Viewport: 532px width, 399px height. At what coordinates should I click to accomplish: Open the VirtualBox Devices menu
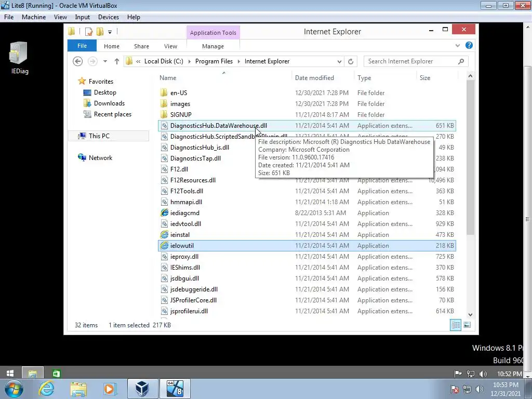(109, 17)
